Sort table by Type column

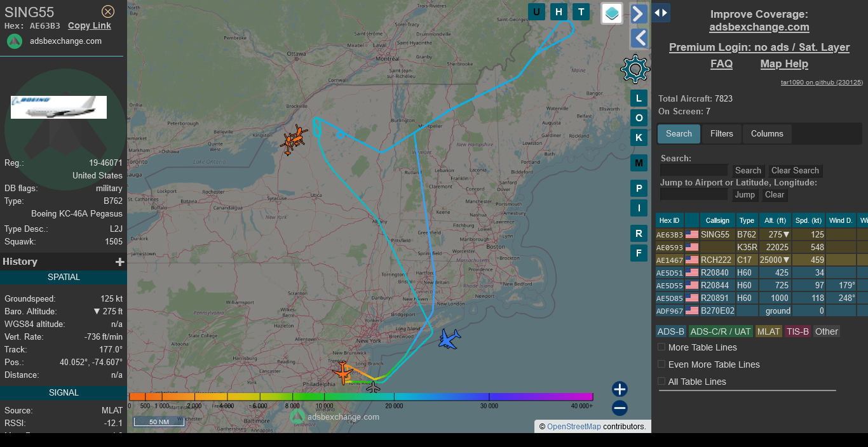[x=747, y=220]
